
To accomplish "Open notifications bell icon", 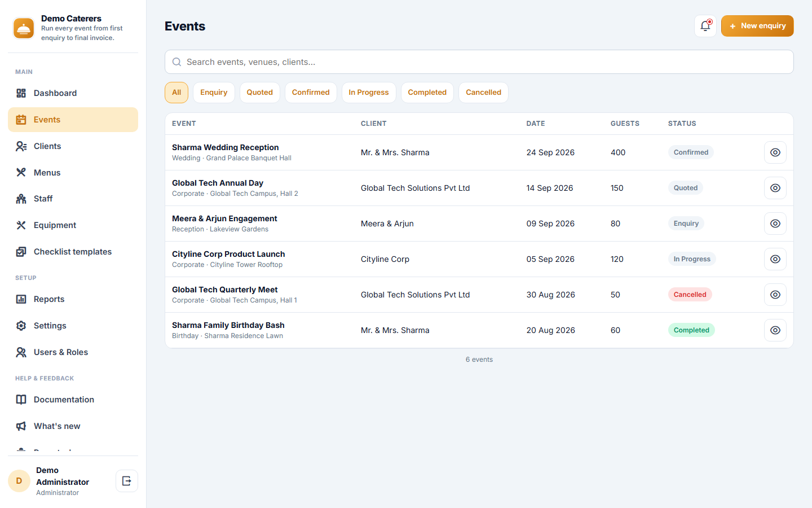I will tap(705, 26).
